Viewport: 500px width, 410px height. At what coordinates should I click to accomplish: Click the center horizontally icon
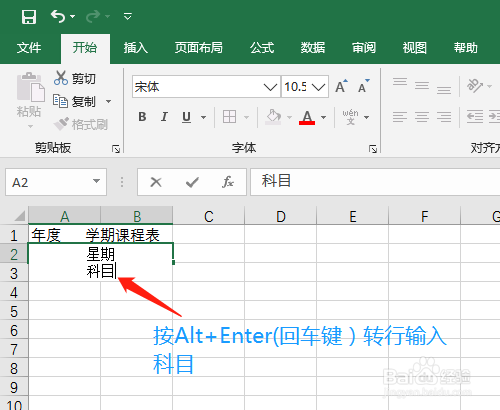click(x=422, y=117)
